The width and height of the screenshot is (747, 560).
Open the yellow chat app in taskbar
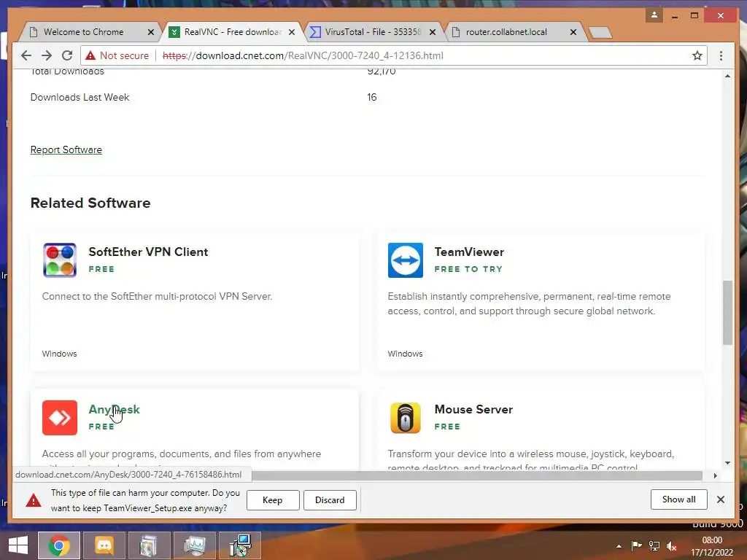click(x=104, y=545)
